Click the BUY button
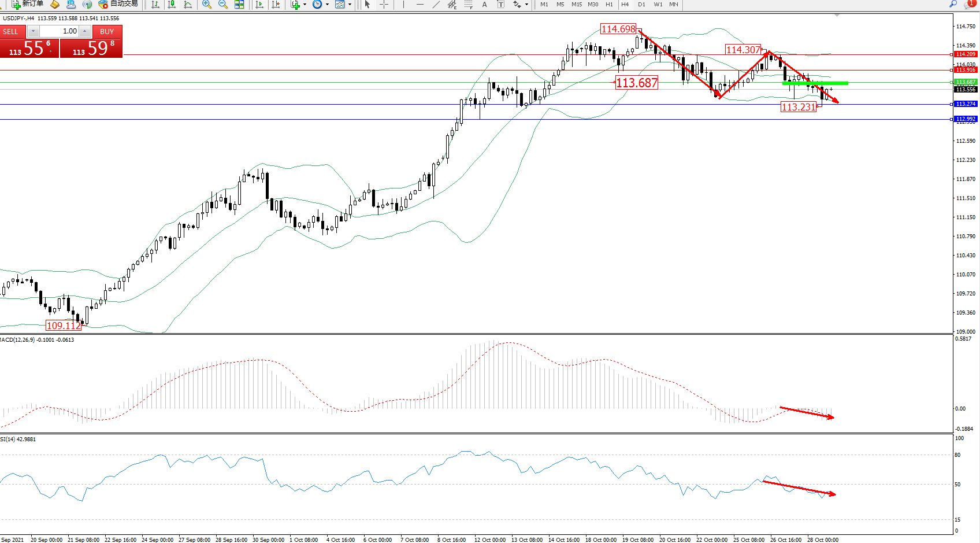Image resolution: width=980 pixels, height=543 pixels. [x=107, y=32]
